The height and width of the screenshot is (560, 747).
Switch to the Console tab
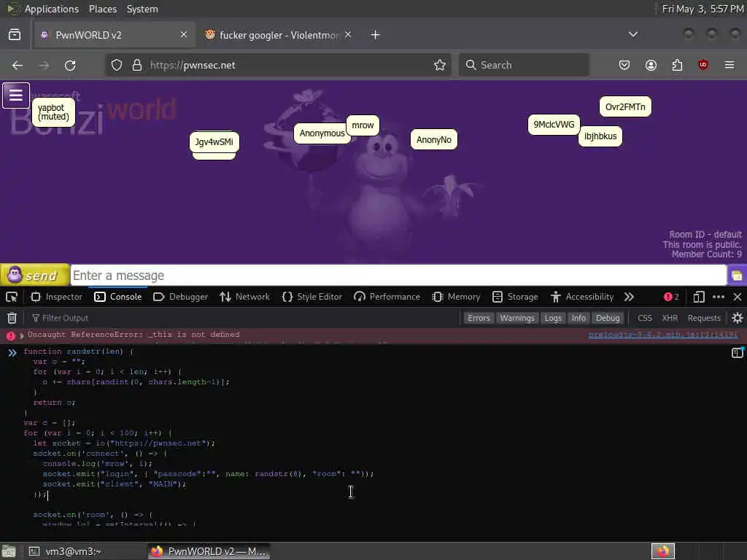pos(118,297)
